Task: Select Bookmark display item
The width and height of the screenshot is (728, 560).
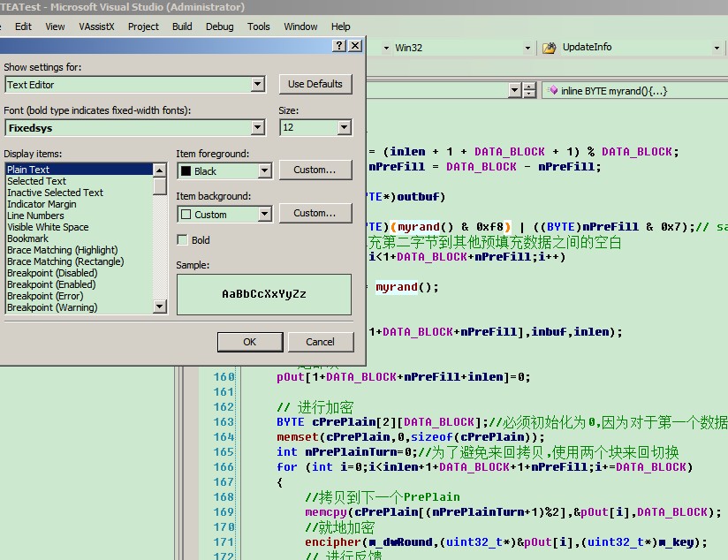Action: coord(79,238)
